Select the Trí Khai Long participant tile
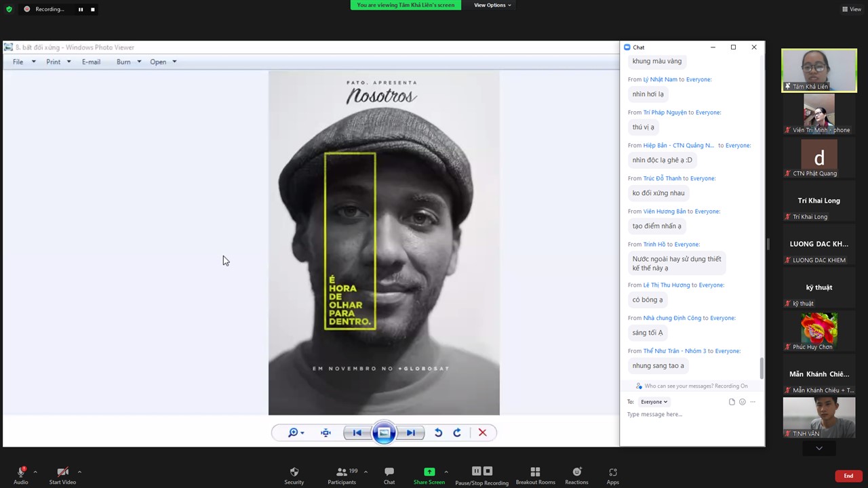This screenshot has height=488, width=868. 819,201
